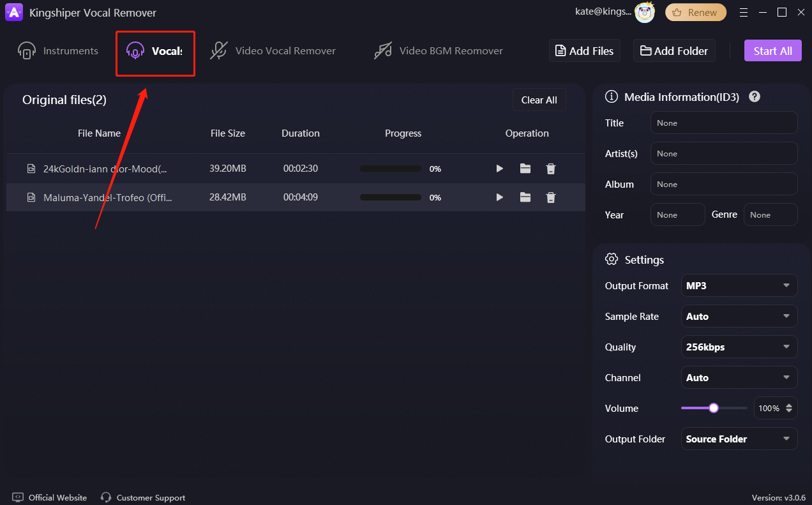This screenshot has width=812, height=505.
Task: Open folder for 24kGoldn-iann dior-Mood file
Action: click(525, 169)
